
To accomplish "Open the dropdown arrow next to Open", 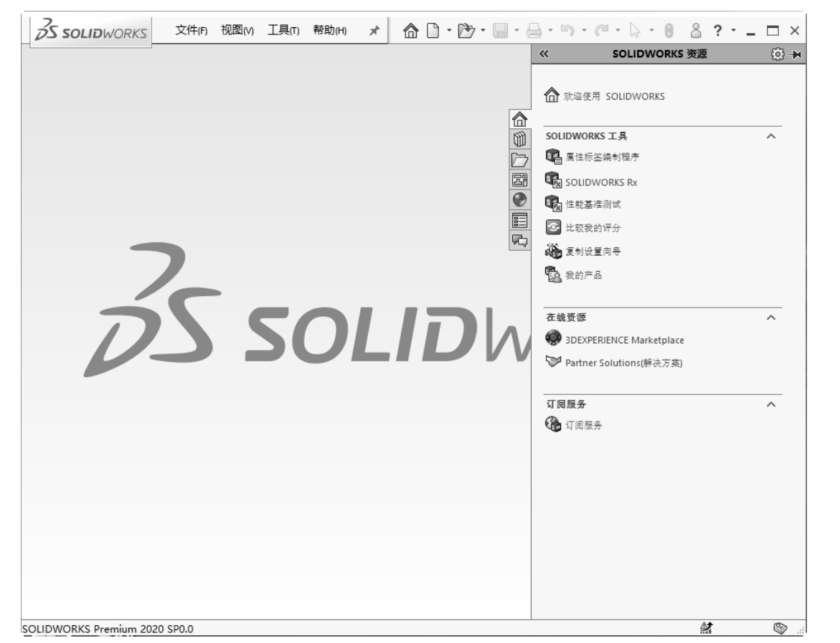I will [x=483, y=31].
